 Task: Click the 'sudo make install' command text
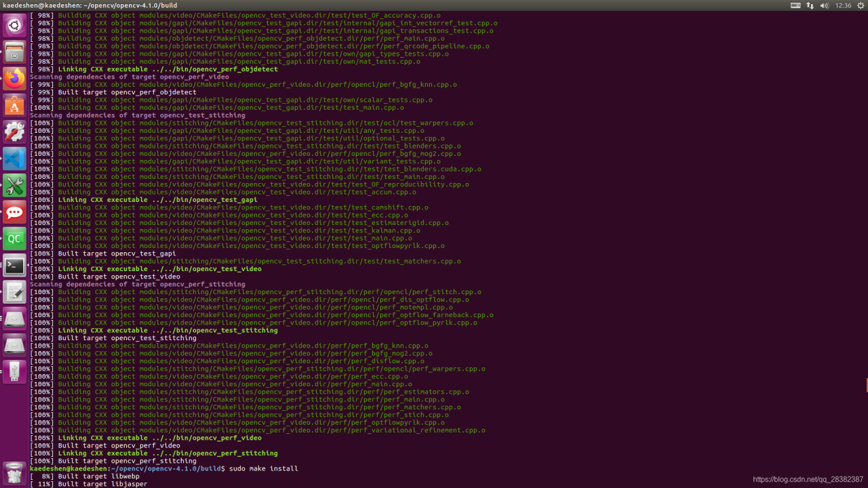(263, 468)
